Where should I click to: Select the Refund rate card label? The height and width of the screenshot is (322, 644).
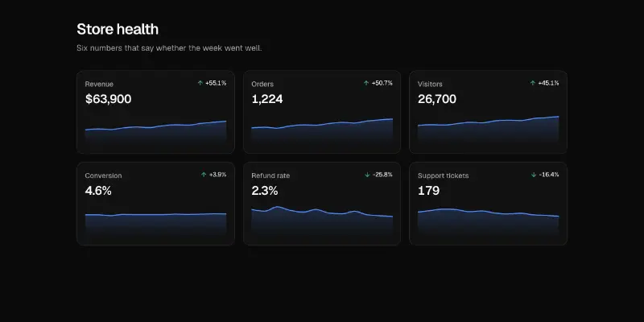[270, 175]
